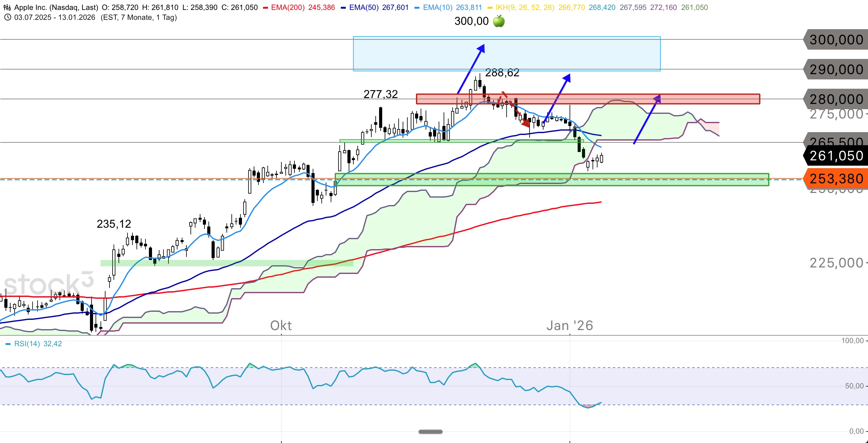Image resolution: width=868 pixels, height=443 pixels.
Task: Open the EMA(200) indicator label
Action: (289, 7)
